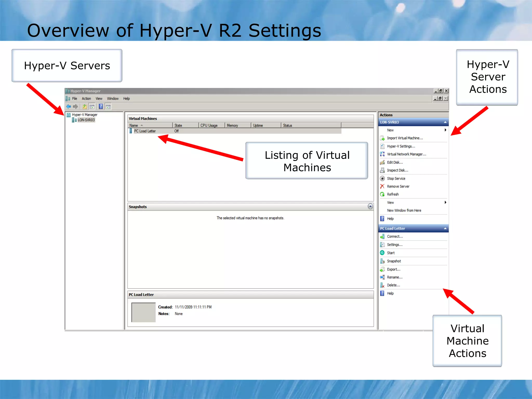
Task: Click the Off state cell
Action: pyautogui.click(x=176, y=131)
